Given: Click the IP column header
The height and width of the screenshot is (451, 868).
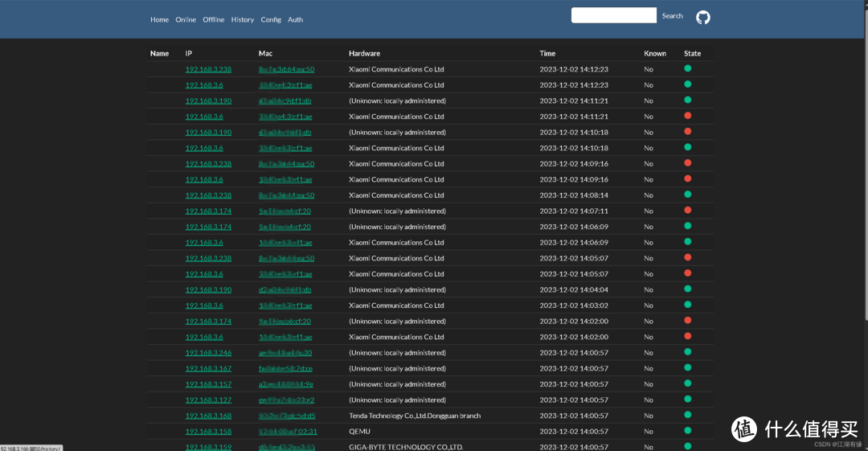Looking at the screenshot, I should point(188,54).
